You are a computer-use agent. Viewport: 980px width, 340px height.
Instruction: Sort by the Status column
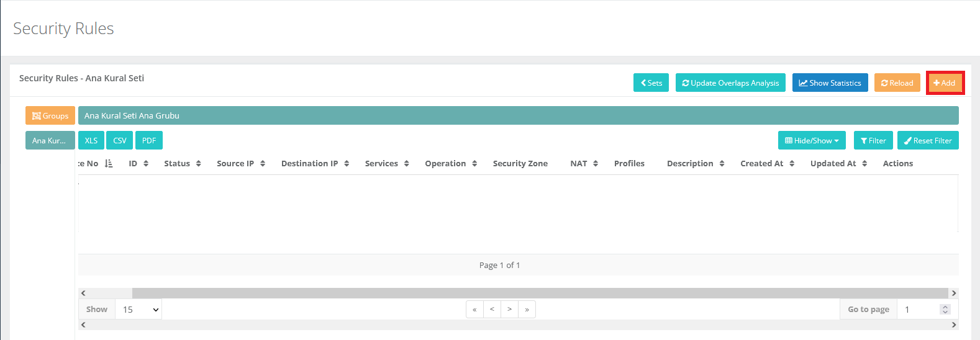183,163
